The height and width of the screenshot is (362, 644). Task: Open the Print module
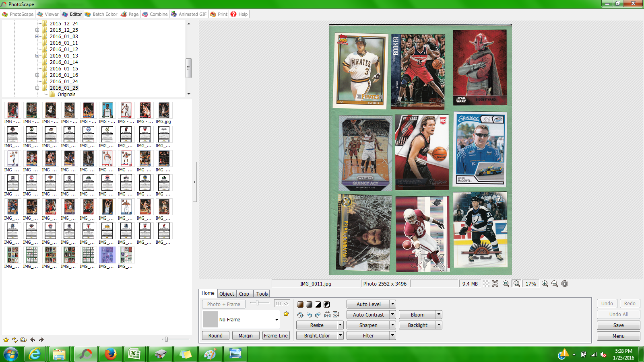point(219,14)
